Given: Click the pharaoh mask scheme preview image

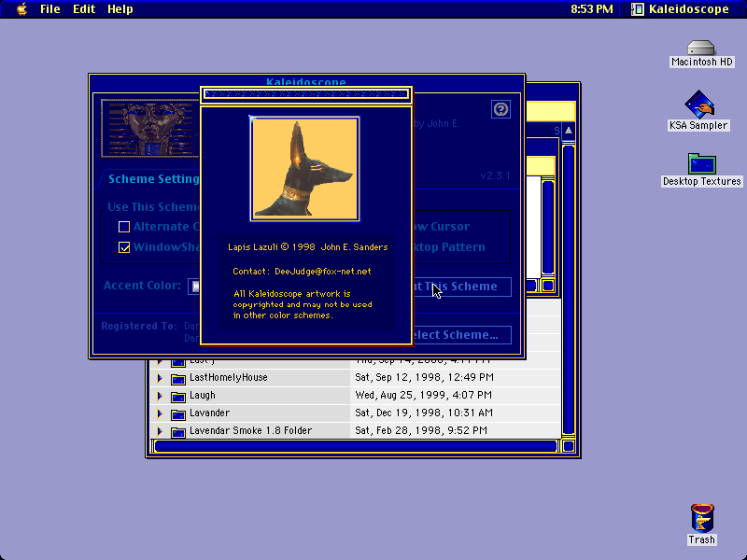Looking at the screenshot, I should point(150,128).
